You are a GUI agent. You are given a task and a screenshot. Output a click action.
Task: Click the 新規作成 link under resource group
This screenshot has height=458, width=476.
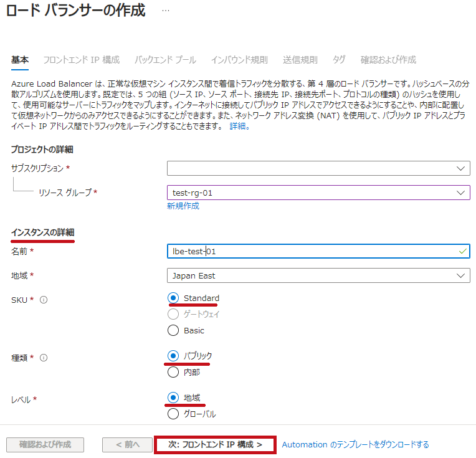(183, 206)
